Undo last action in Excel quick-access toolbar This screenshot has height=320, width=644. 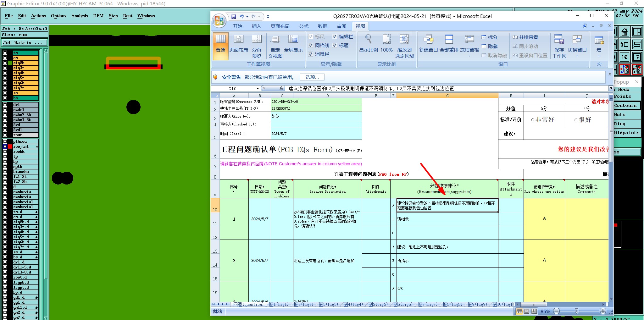tap(241, 16)
